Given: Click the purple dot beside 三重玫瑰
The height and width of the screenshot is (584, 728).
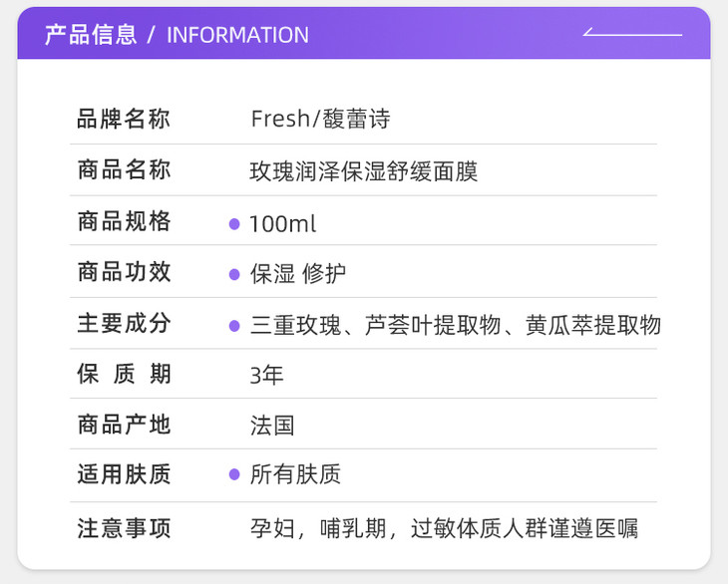Looking at the screenshot, I should tap(234, 325).
